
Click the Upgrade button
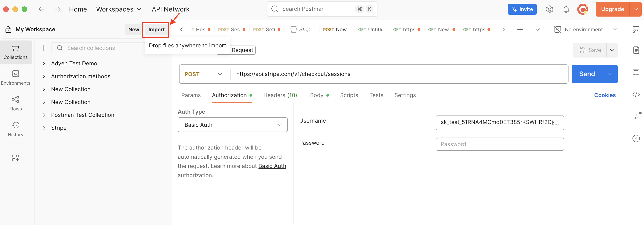click(x=612, y=9)
